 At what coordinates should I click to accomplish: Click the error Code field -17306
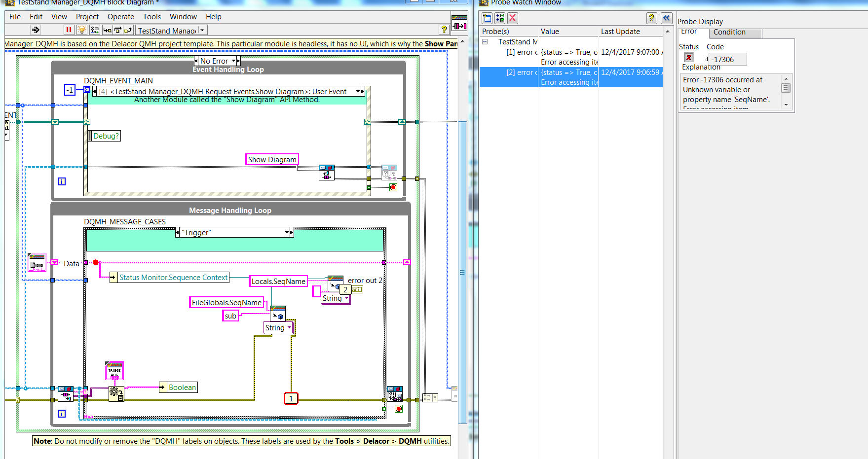click(x=727, y=60)
